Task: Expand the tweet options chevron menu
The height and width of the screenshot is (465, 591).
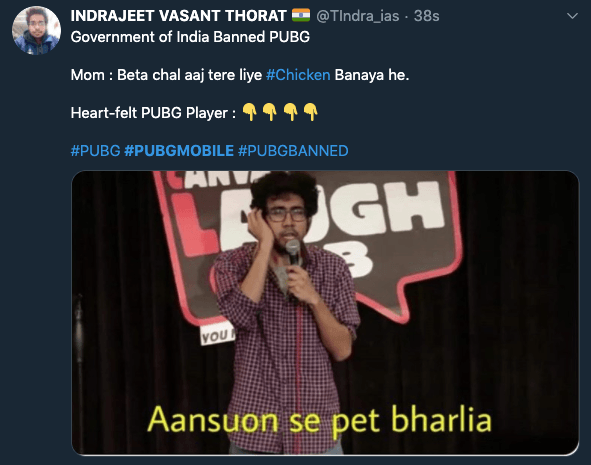Action: 572,16
